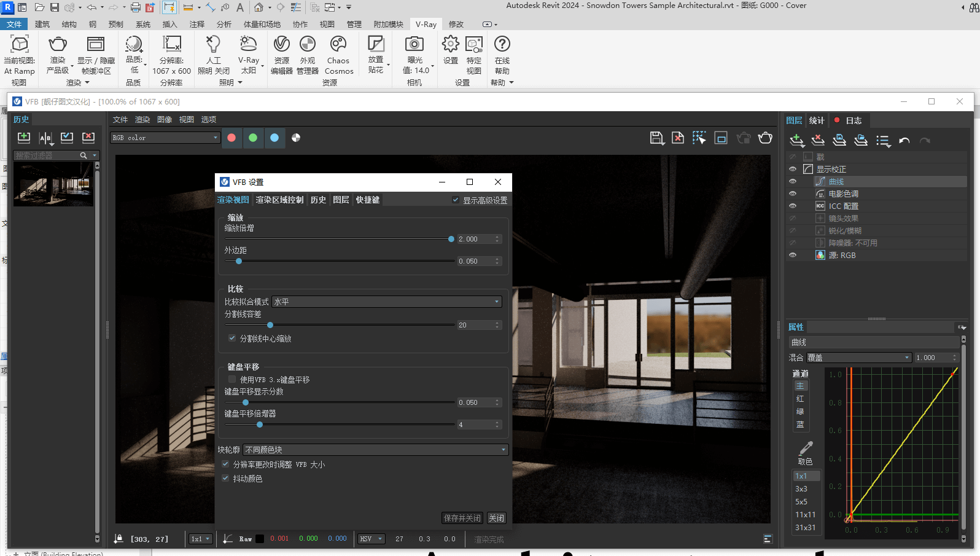Click the save image icon in VFB toolbar
This screenshot has height=556, width=980.
pyautogui.click(x=657, y=138)
